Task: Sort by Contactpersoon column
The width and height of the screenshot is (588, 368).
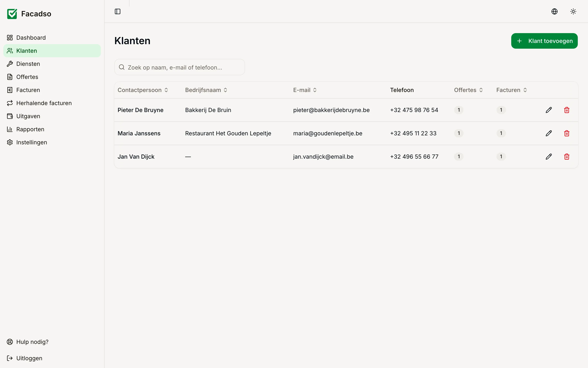Action: pyautogui.click(x=143, y=90)
